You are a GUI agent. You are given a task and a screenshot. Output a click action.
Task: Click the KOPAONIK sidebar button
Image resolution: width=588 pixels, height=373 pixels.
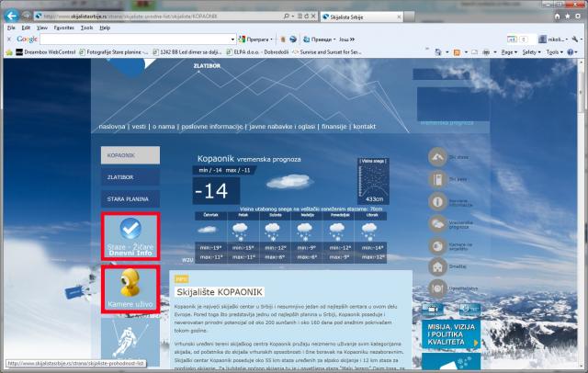coord(130,155)
